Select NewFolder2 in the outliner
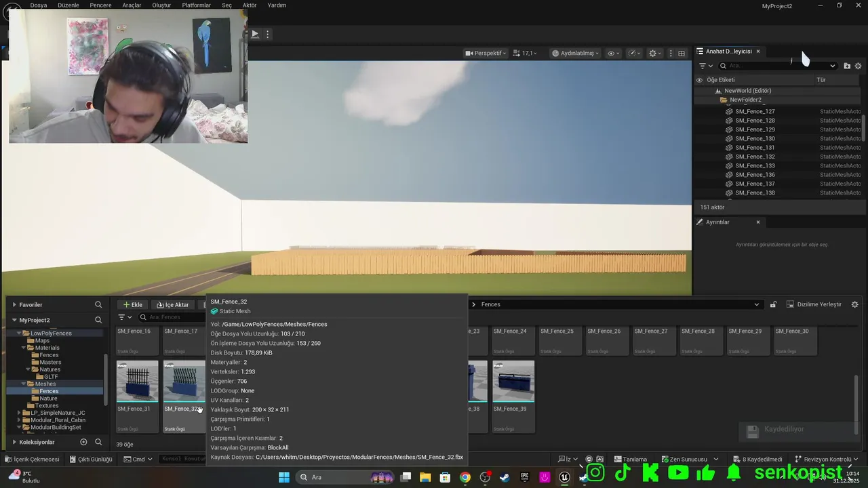 click(745, 100)
